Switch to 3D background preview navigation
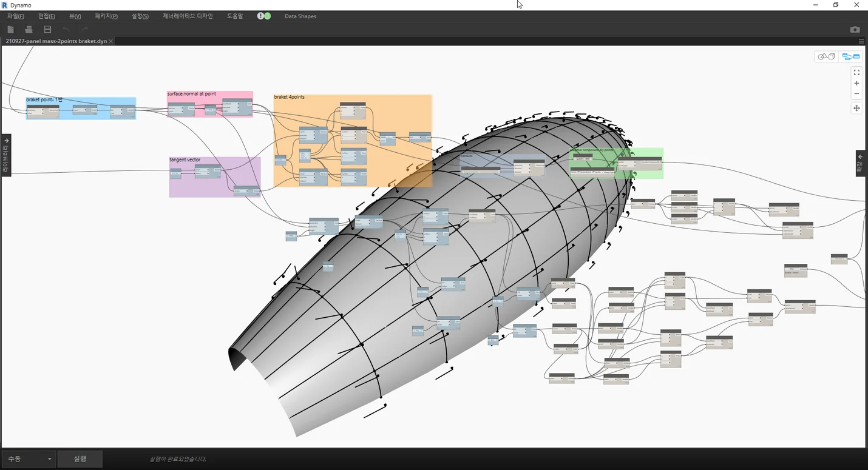 826,56
